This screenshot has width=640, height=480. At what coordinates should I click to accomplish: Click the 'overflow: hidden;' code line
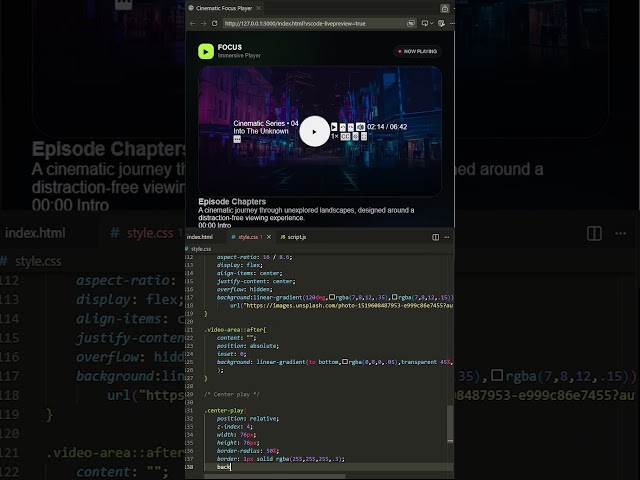tap(244, 289)
